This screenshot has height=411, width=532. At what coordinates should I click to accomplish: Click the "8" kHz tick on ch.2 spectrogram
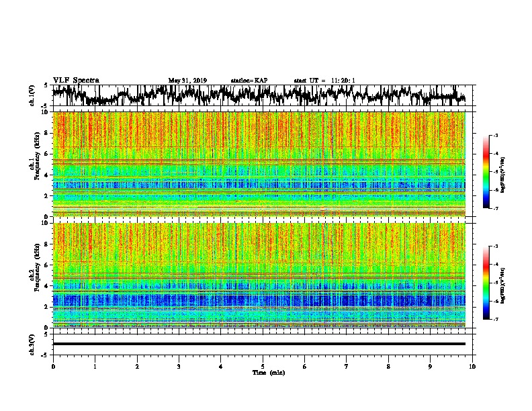[46, 244]
